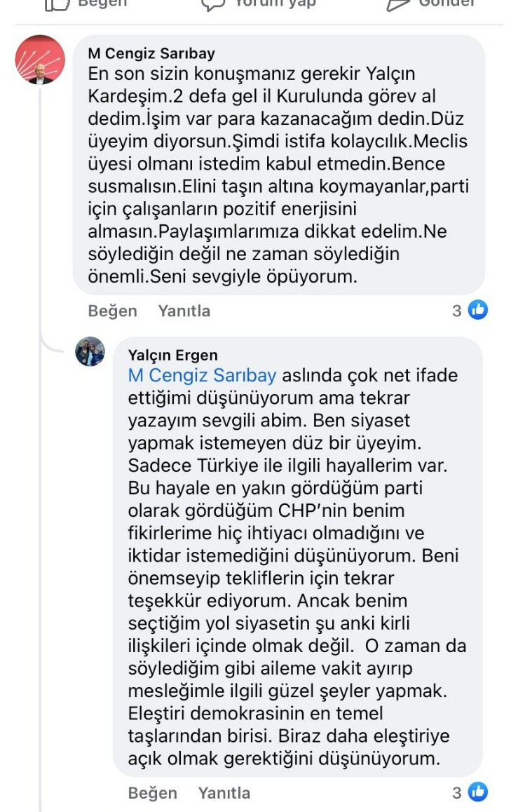Click the blue M Cengiz Sarıbay mention in reply
The width and height of the screenshot is (518, 812).
click(202, 376)
